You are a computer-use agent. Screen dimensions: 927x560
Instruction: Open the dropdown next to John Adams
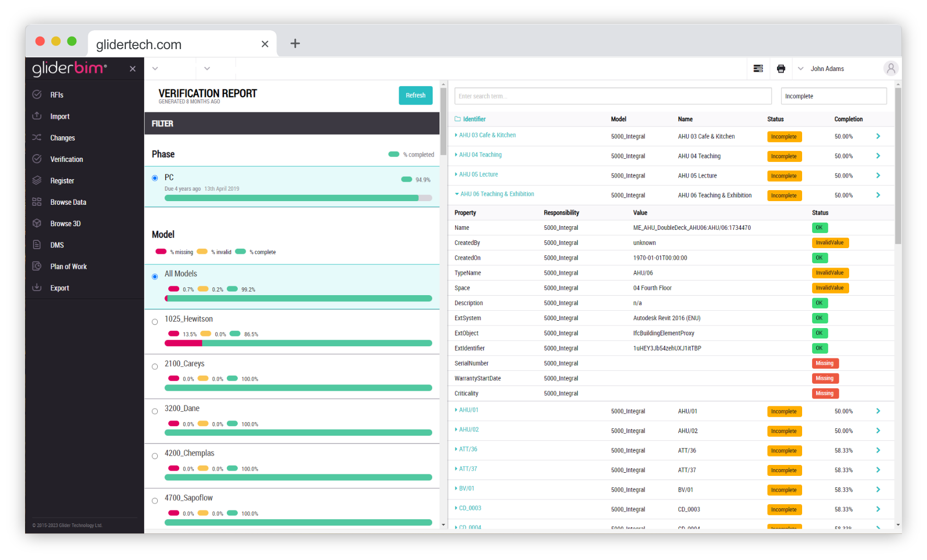pos(801,69)
